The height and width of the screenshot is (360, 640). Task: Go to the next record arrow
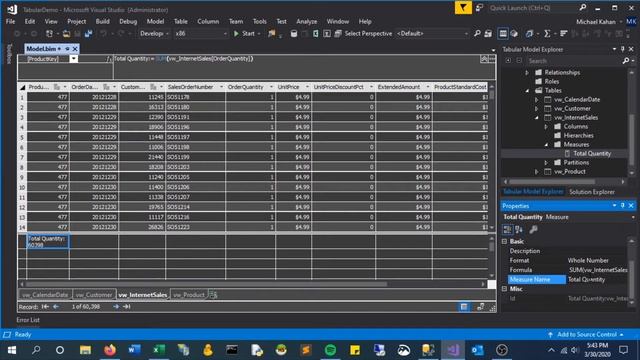point(116,307)
